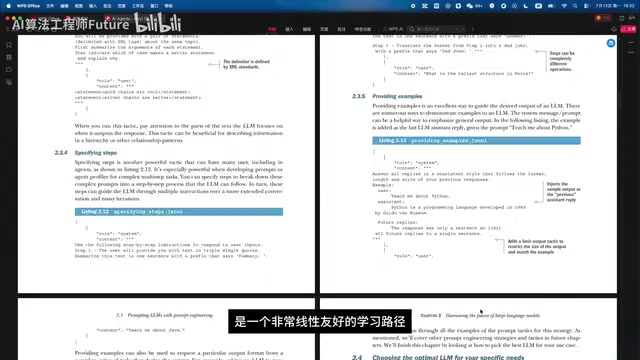This screenshot has height=360, width=640.
Task: Open the WPS Office application menu
Action: pos(28,6)
